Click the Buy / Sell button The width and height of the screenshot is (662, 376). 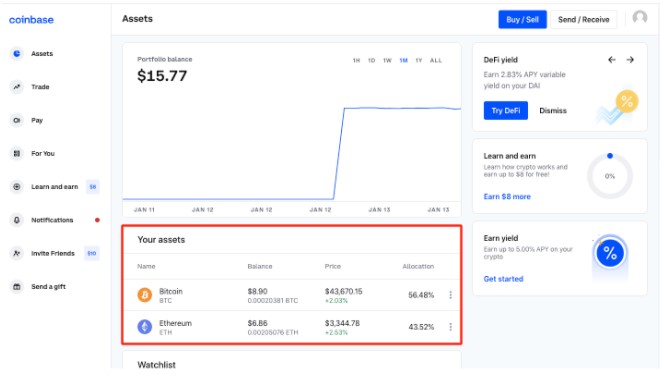(522, 19)
